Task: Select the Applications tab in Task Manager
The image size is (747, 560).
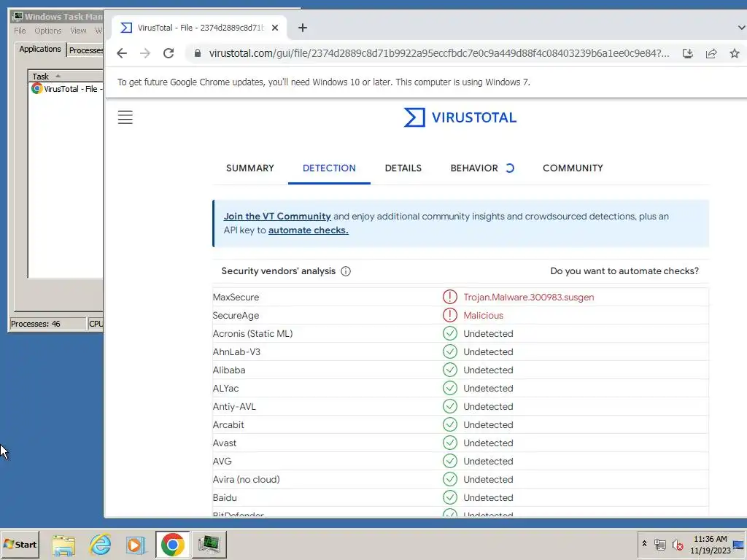Action: tap(40, 49)
